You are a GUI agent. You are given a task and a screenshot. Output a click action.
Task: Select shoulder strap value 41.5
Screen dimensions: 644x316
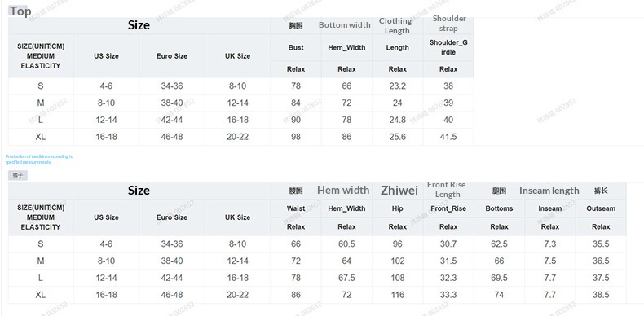coord(448,137)
